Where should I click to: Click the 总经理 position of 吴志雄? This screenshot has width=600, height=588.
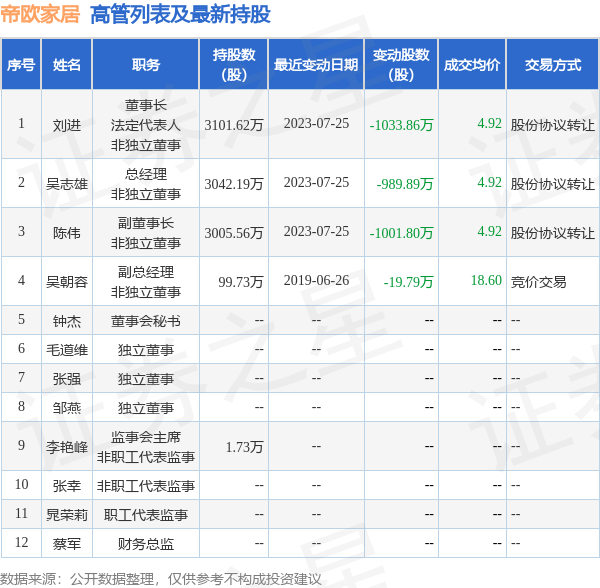[146, 174]
